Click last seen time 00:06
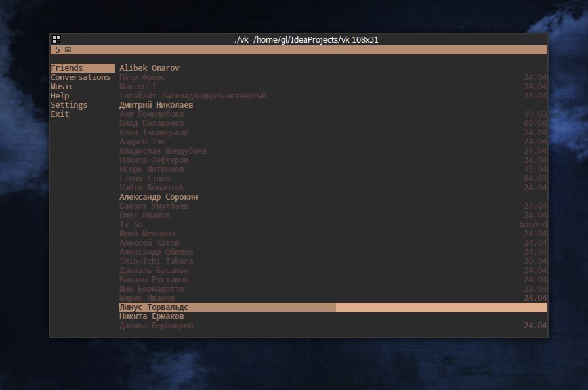588x390 pixels. [535, 123]
